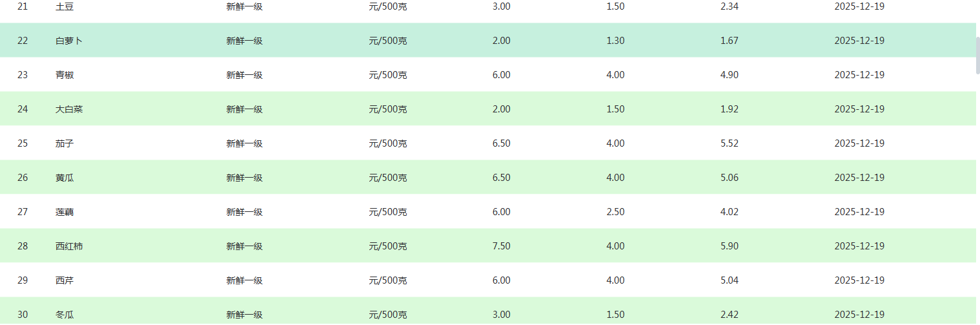Select 西芹 in the name column
Image resolution: width=980 pixels, height=325 pixels.
tap(65, 280)
